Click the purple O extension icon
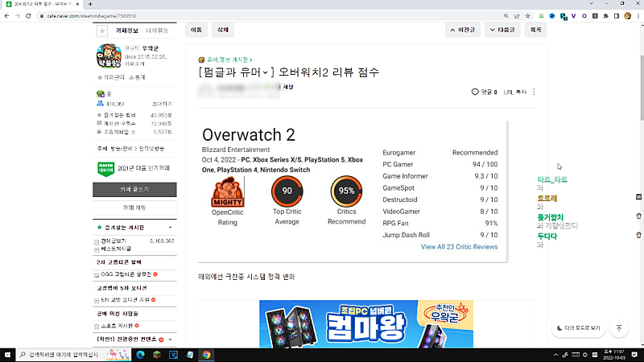This screenshot has height=362, width=644. [584, 16]
